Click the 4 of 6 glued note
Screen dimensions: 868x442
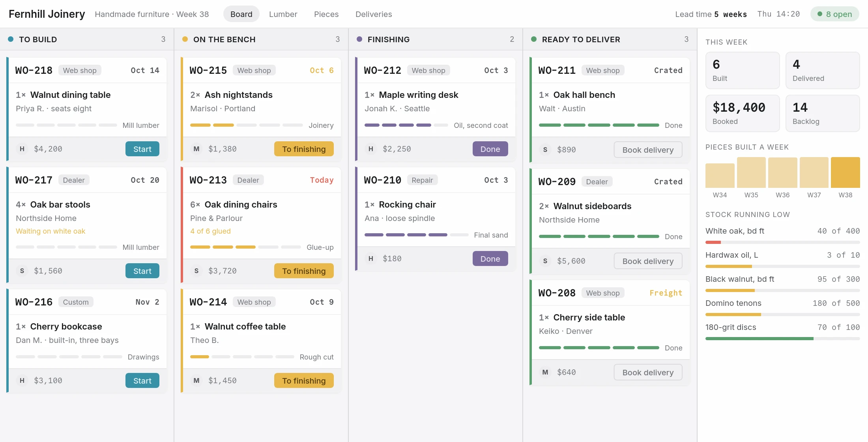[210, 231]
